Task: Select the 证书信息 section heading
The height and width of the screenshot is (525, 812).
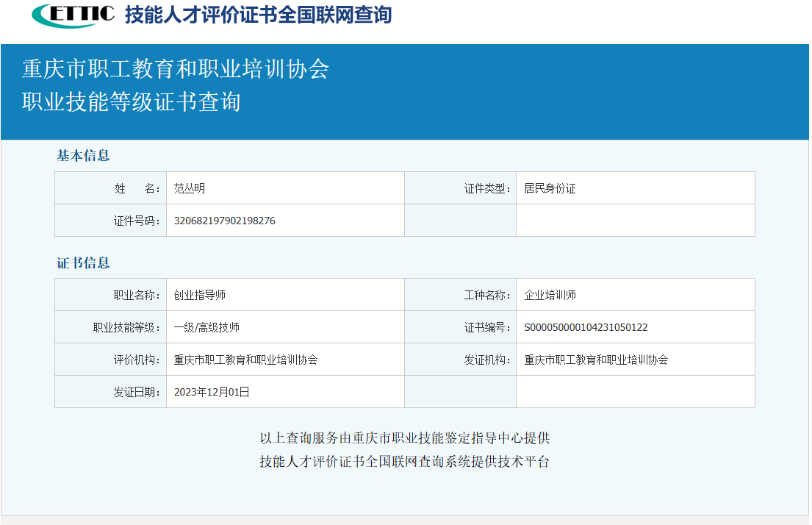Action: [x=83, y=263]
